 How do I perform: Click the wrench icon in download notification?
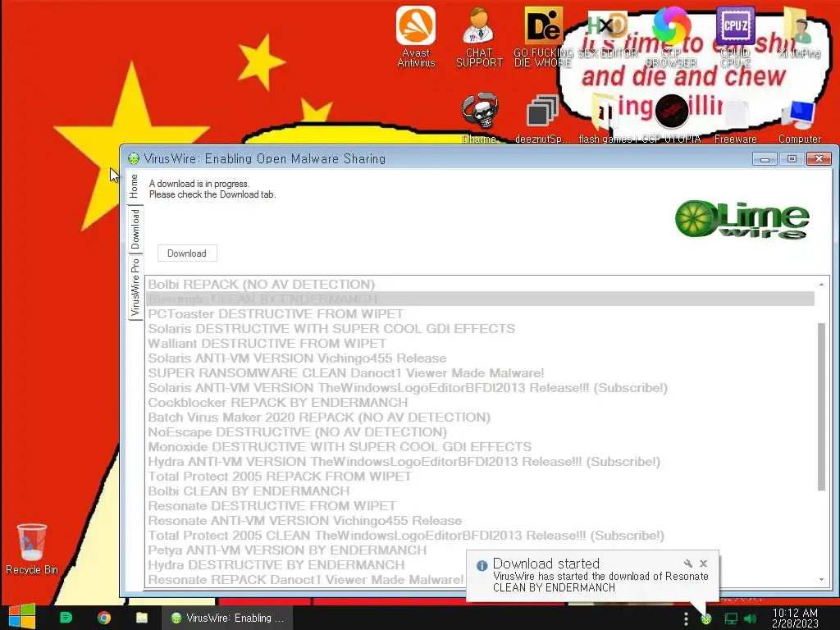click(x=688, y=563)
